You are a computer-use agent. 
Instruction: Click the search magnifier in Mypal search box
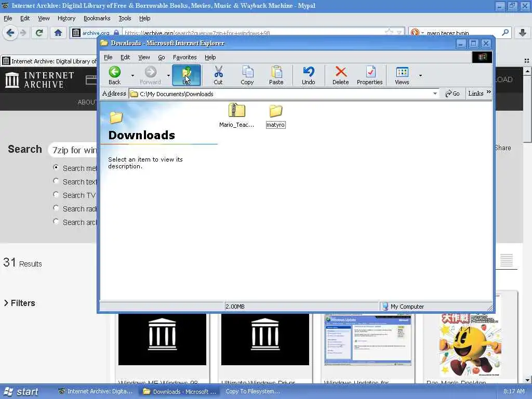click(x=505, y=33)
